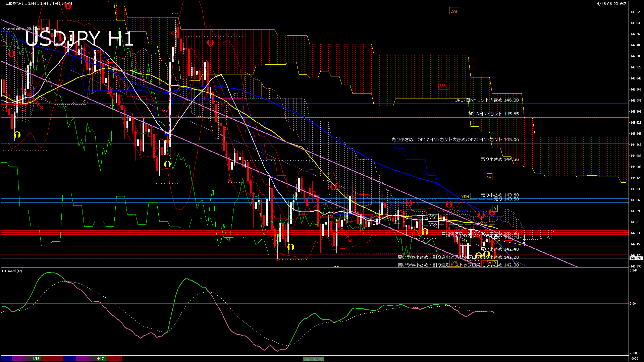Image resolution: width=644 pixels, height=362 pixels.
Task: Click the 142.00 stop-loss annotation label
Action: (458, 265)
